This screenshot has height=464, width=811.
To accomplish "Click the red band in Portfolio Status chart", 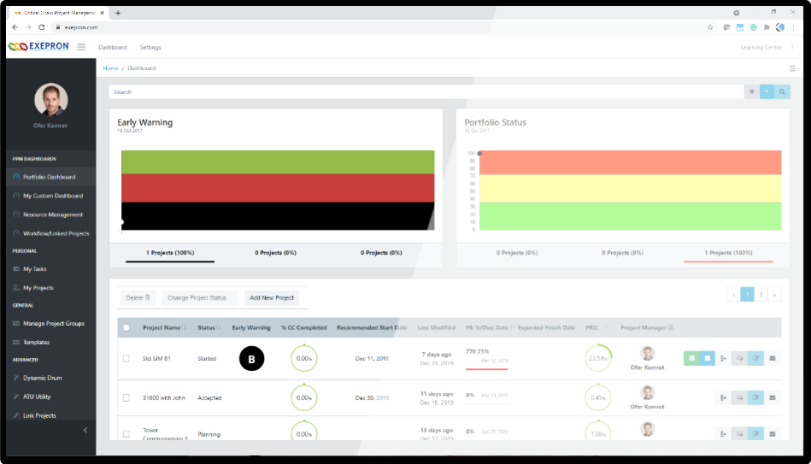I will (630, 162).
